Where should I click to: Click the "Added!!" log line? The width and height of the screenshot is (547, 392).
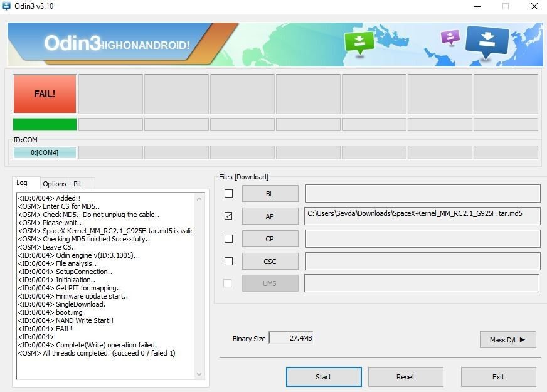point(49,198)
